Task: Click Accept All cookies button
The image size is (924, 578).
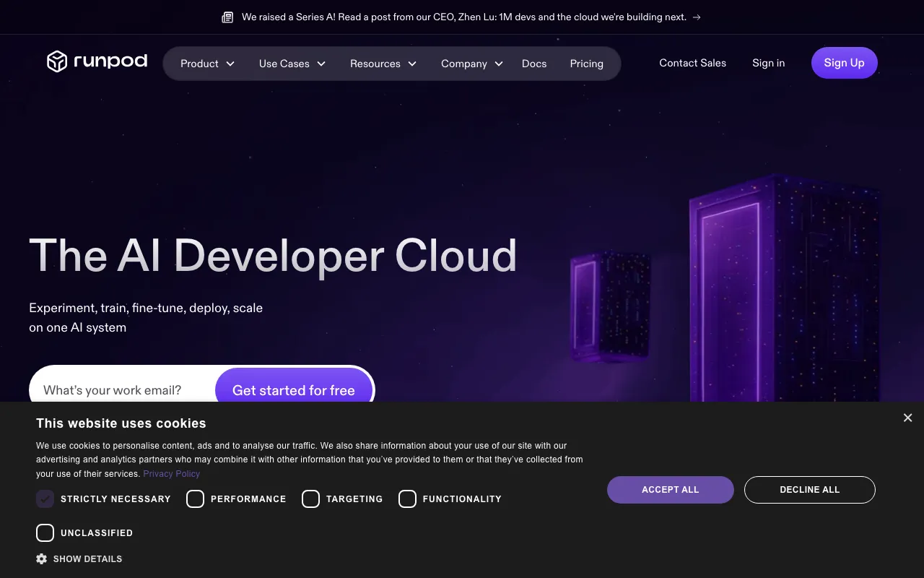Action: [671, 490]
